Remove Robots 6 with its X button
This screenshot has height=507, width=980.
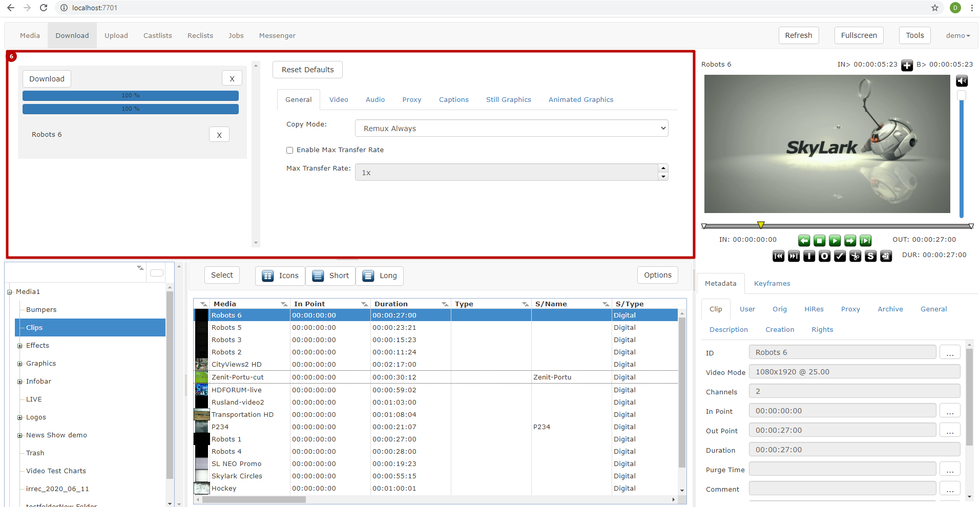[x=219, y=135]
